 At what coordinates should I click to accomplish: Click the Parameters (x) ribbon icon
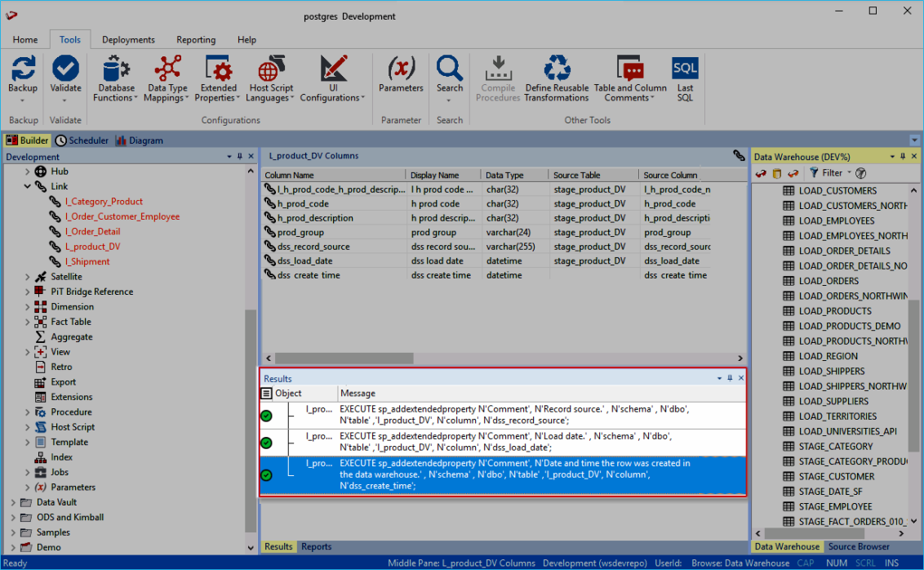(401, 69)
